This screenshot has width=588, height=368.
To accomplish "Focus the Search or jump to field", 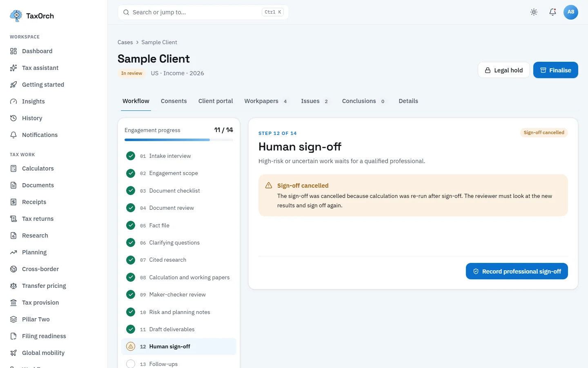I will (203, 12).
